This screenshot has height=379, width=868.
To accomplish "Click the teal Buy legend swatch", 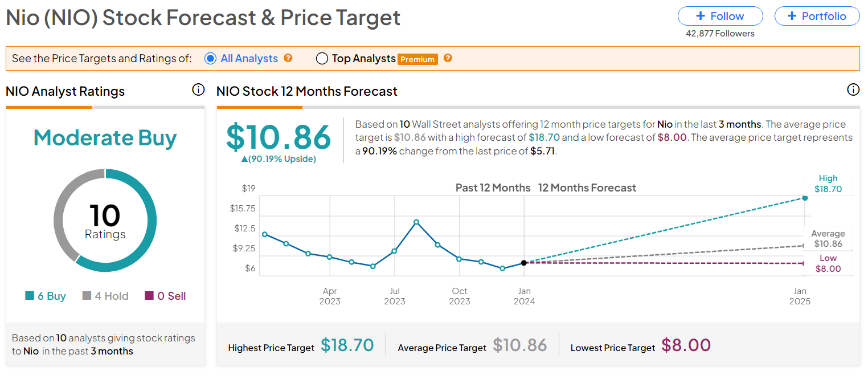I will coord(30,296).
